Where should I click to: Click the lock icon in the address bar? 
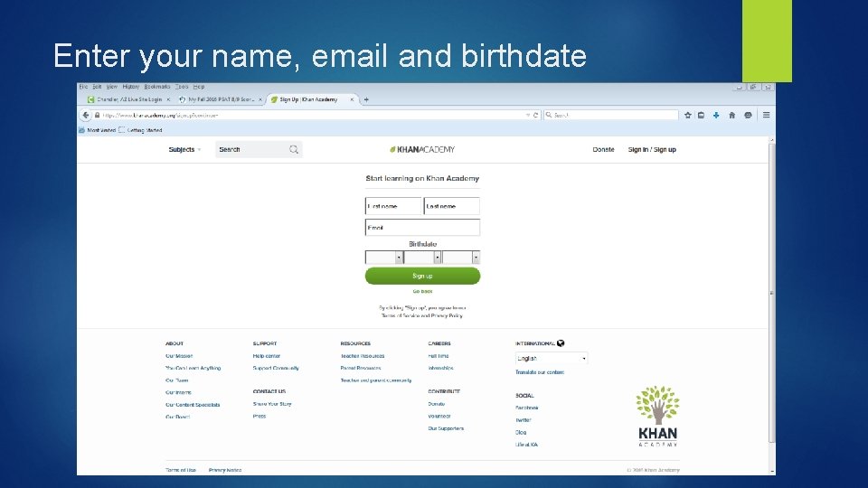point(97,115)
